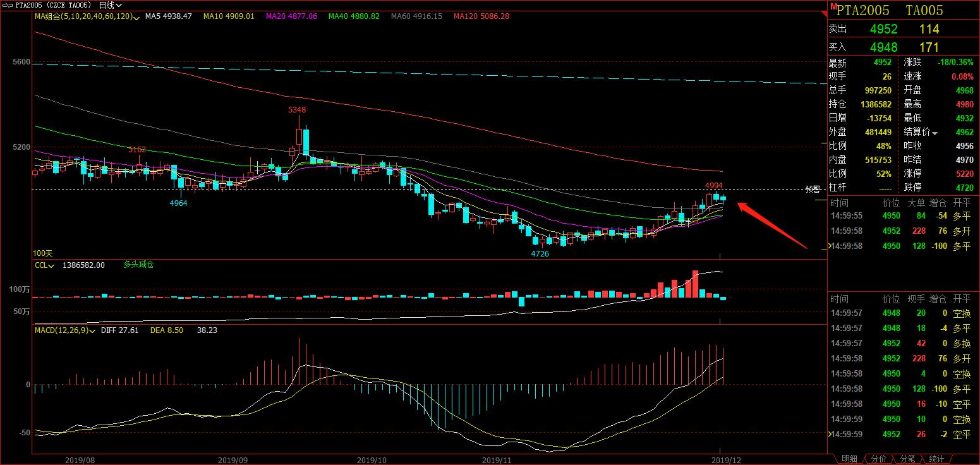Click the PTA2005 contract name in quote panel
This screenshot has height=465, width=980.
tap(862, 10)
